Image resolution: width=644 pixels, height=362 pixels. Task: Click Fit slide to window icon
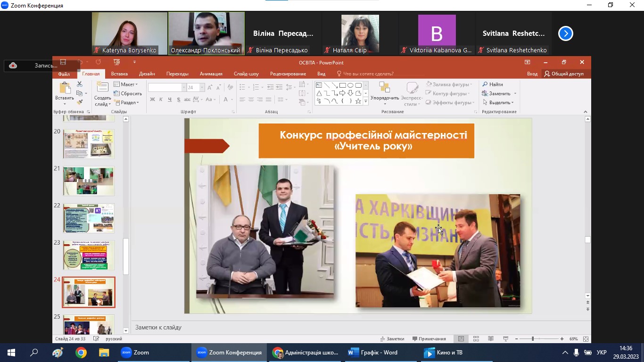tap(586, 339)
